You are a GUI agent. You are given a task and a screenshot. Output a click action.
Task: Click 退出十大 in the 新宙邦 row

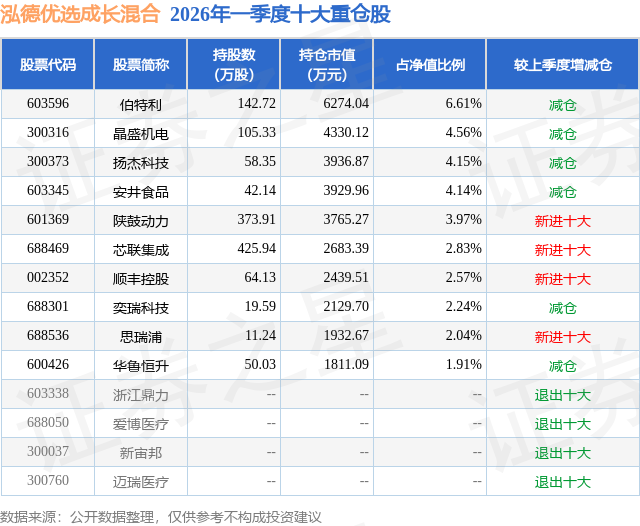click(x=562, y=453)
